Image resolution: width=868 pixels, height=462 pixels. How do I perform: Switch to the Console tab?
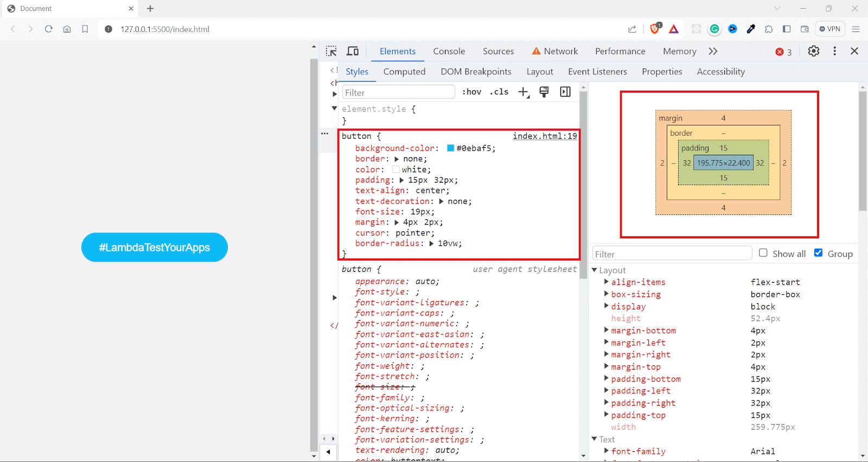click(x=449, y=51)
